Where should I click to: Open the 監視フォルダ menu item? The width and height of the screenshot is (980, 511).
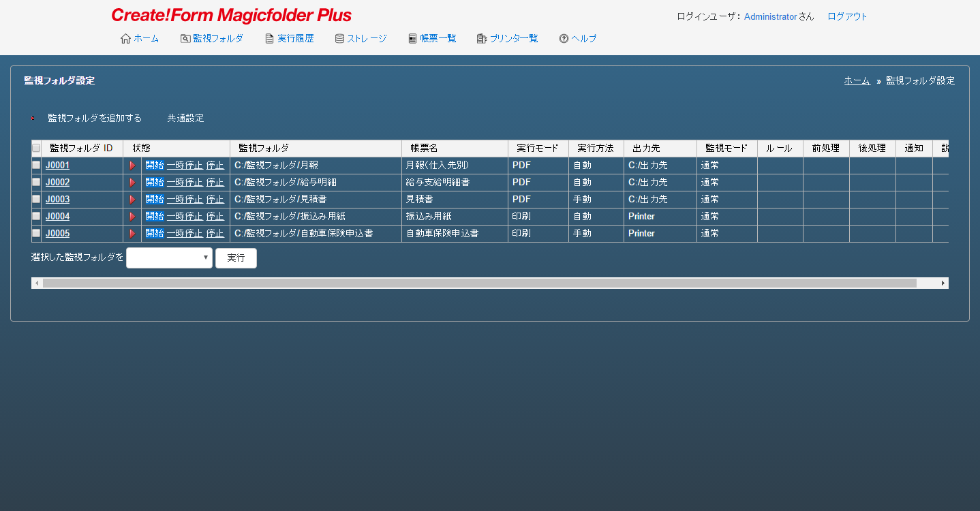coord(218,39)
